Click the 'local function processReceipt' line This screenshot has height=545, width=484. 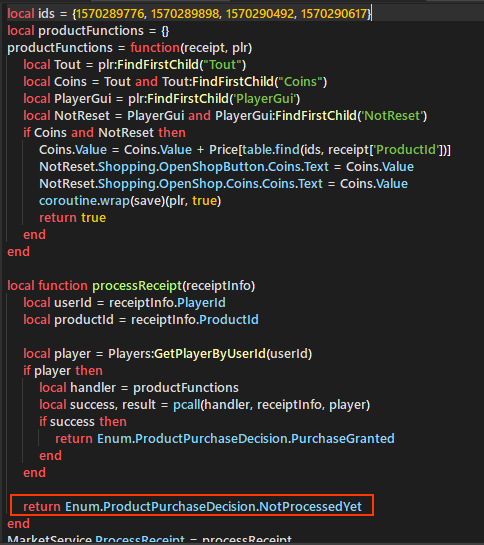click(131, 286)
